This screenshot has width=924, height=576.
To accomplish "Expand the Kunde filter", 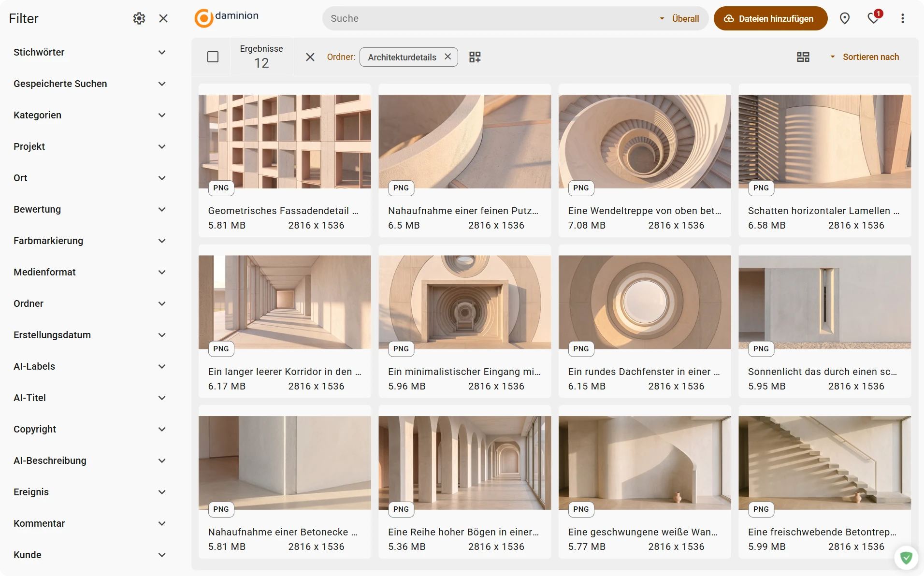I will point(90,555).
